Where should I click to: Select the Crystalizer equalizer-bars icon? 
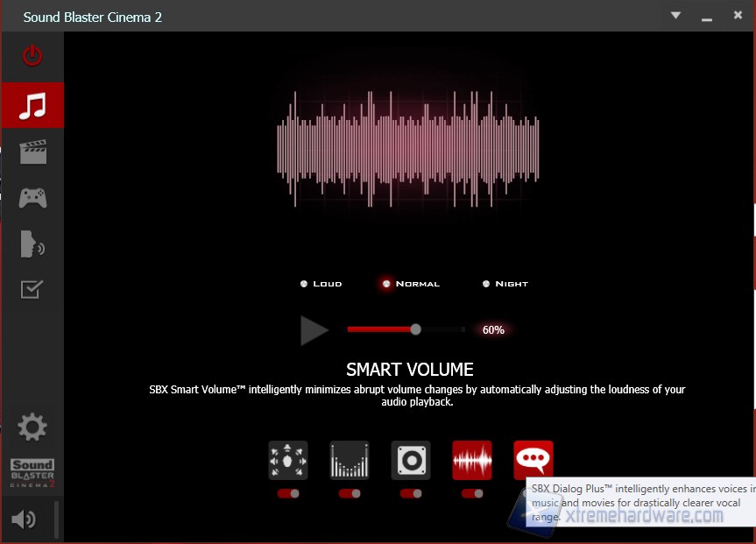(x=350, y=460)
